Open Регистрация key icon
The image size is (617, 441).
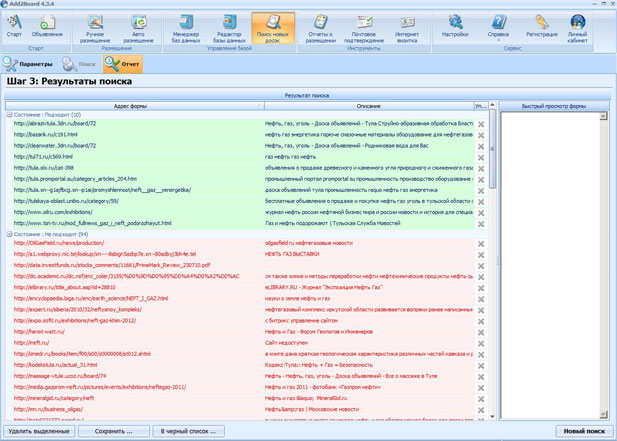tap(541, 26)
